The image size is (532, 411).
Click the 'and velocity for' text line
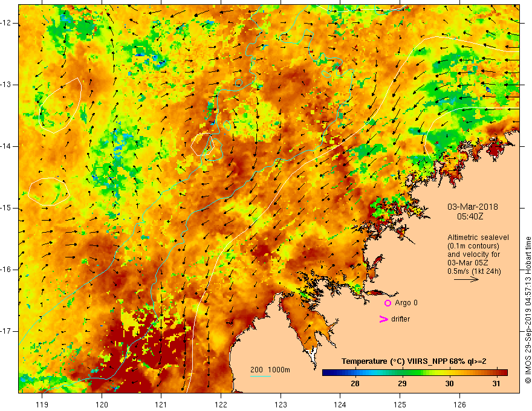pyautogui.click(x=473, y=254)
